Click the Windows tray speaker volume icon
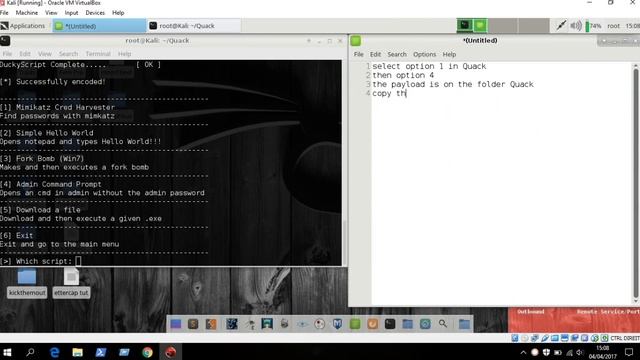 pyautogui.click(x=580, y=353)
